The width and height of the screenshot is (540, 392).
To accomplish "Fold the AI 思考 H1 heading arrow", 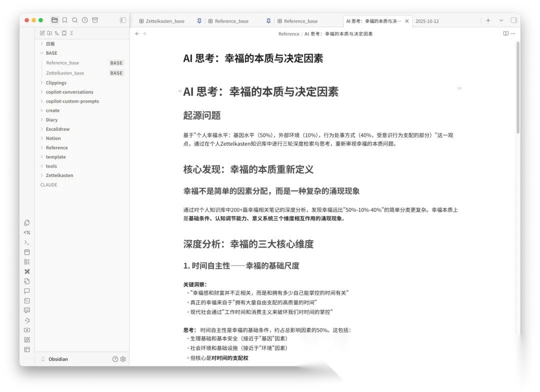I will (x=180, y=91).
